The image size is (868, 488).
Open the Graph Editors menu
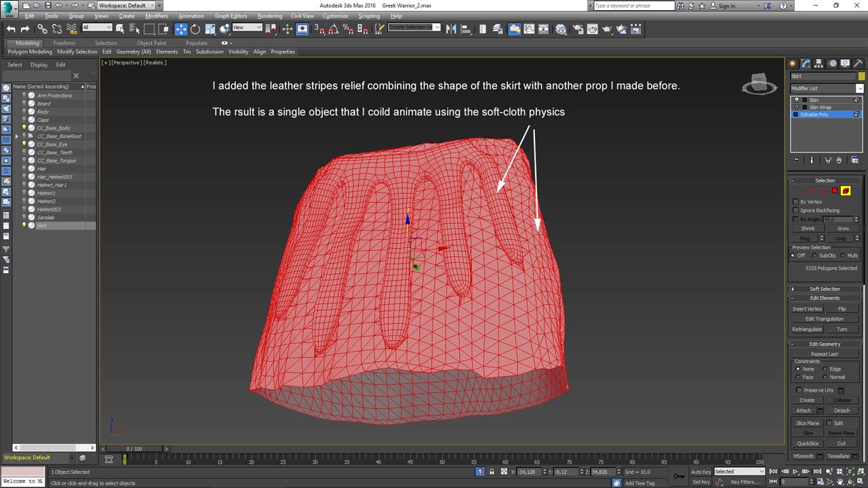click(x=231, y=16)
